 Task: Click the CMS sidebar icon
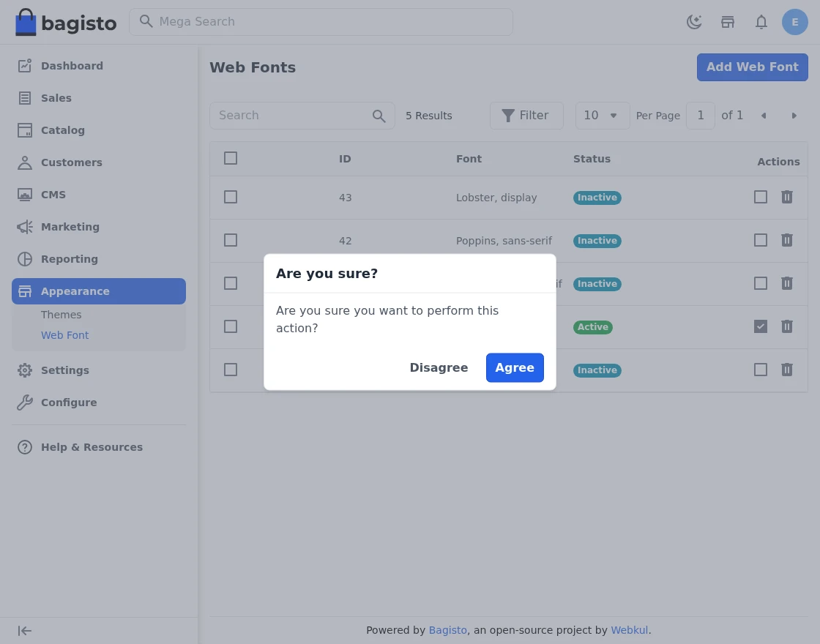pyautogui.click(x=25, y=195)
